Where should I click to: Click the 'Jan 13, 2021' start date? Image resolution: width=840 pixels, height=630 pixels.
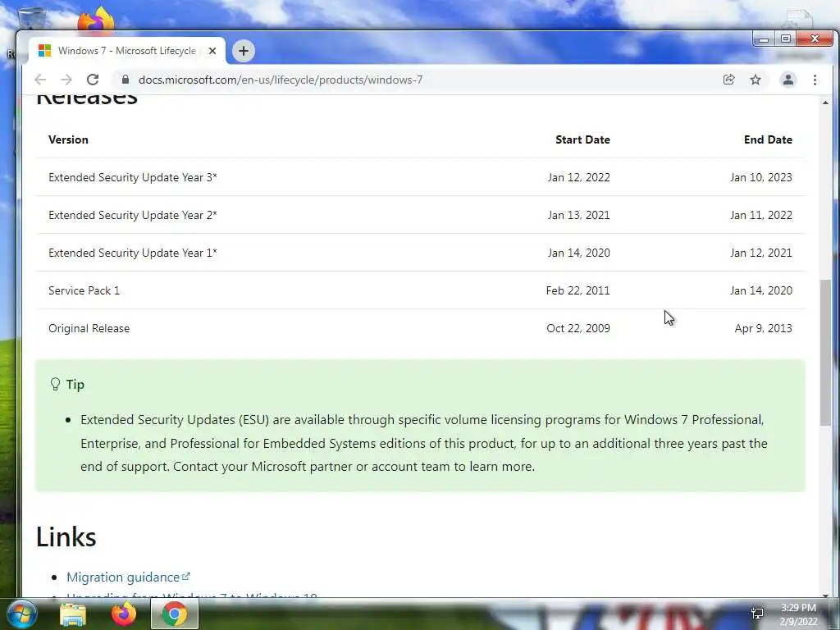[578, 215]
